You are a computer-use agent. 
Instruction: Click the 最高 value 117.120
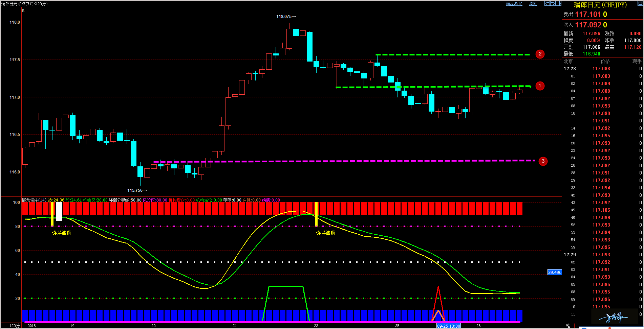pyautogui.click(x=632, y=47)
